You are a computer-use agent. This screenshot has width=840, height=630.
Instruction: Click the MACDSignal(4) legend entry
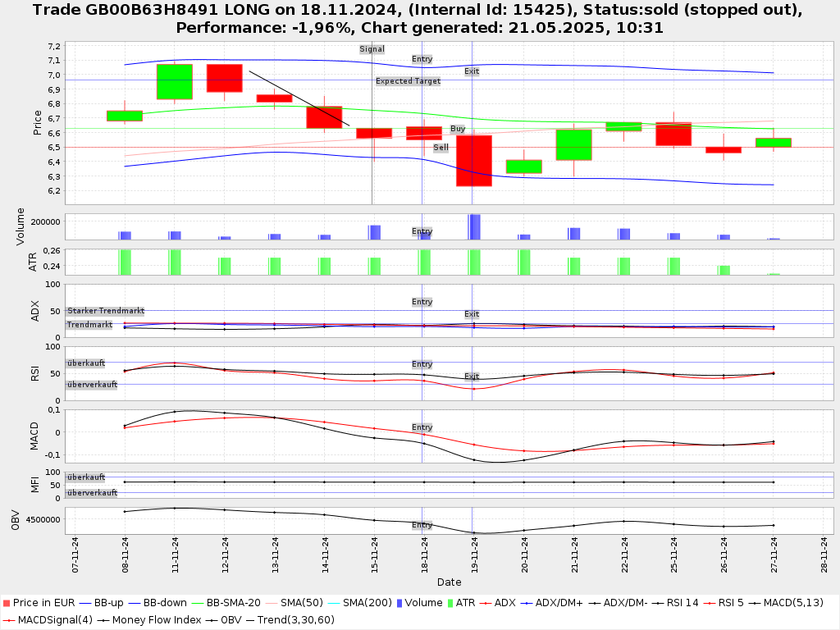pyautogui.click(x=49, y=619)
